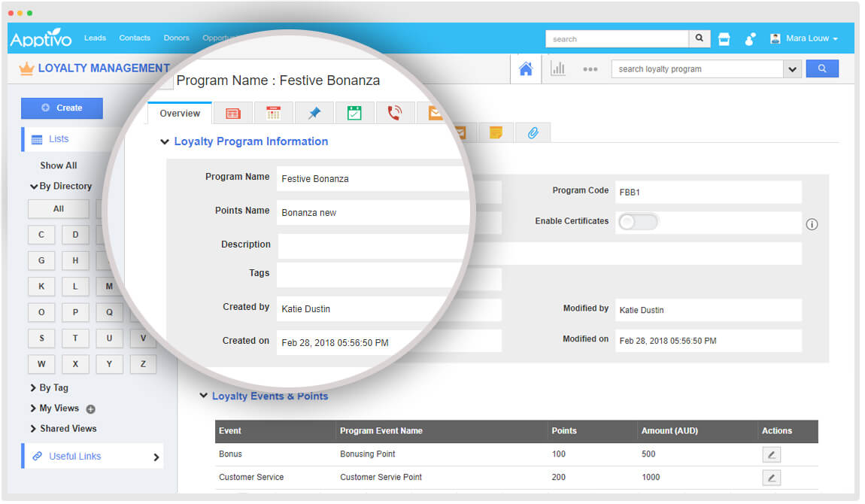
Task: Filter directory by All
Action: point(59,210)
